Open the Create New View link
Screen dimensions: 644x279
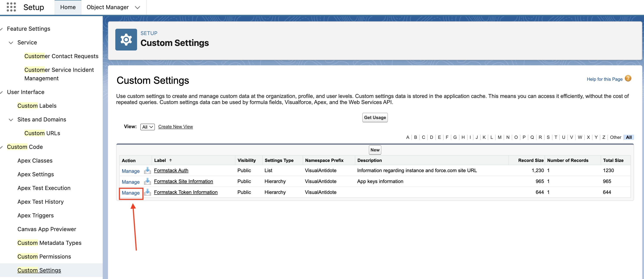point(175,127)
